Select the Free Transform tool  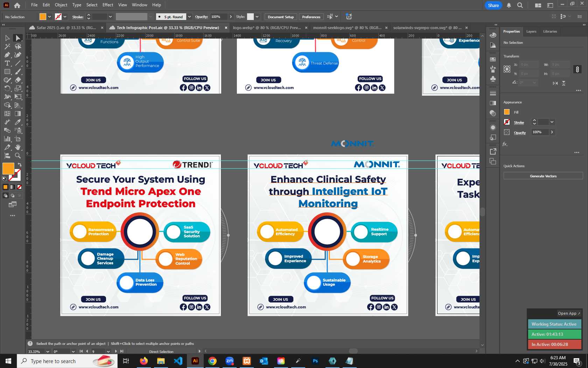18,97
